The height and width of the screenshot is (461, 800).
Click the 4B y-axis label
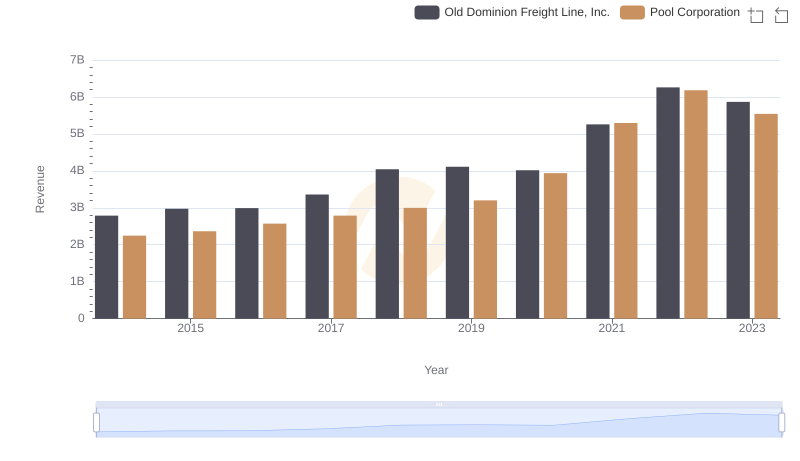click(x=77, y=170)
